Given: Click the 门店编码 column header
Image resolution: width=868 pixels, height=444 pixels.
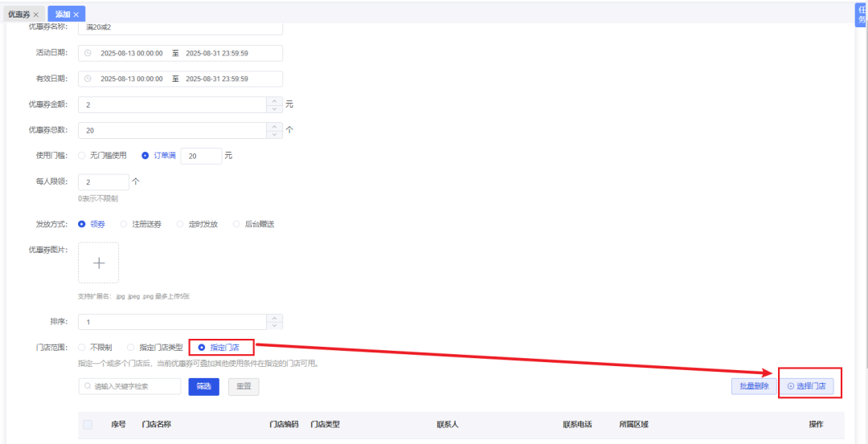Looking at the screenshot, I should pyautogui.click(x=284, y=425).
